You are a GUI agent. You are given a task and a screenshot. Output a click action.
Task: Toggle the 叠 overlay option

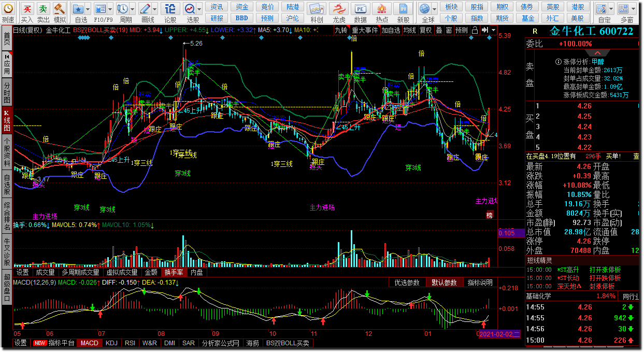[x=439, y=30]
